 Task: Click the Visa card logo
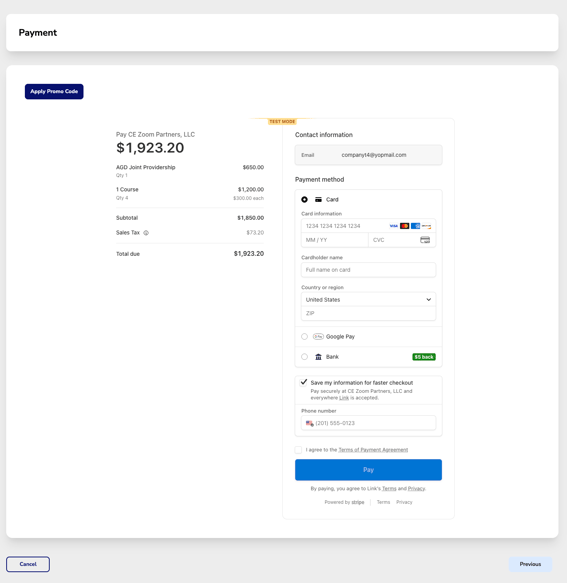click(x=393, y=226)
